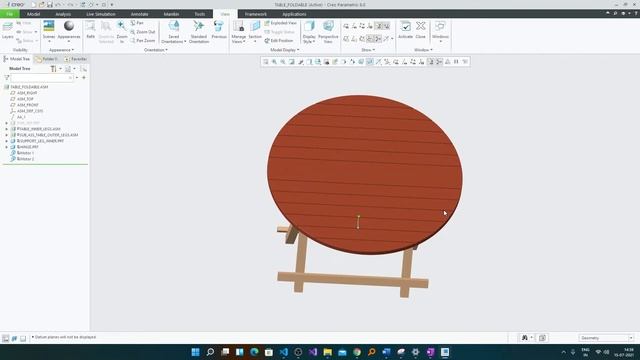Screen dimensions: 640x360
Task: Click Refit in the graphics toolbar
Action: (x=266, y=62)
